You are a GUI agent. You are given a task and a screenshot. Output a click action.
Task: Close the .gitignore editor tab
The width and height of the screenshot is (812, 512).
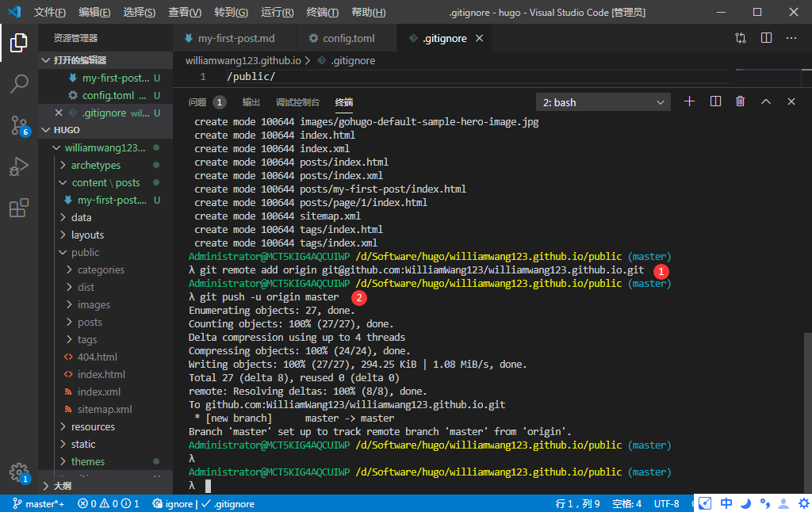(x=480, y=38)
